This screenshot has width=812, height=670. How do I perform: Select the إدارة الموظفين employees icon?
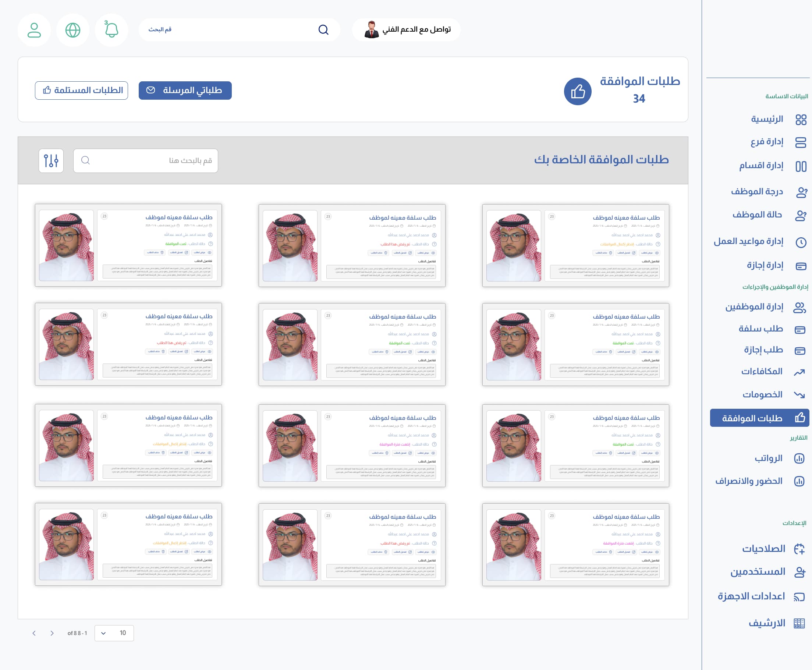799,308
